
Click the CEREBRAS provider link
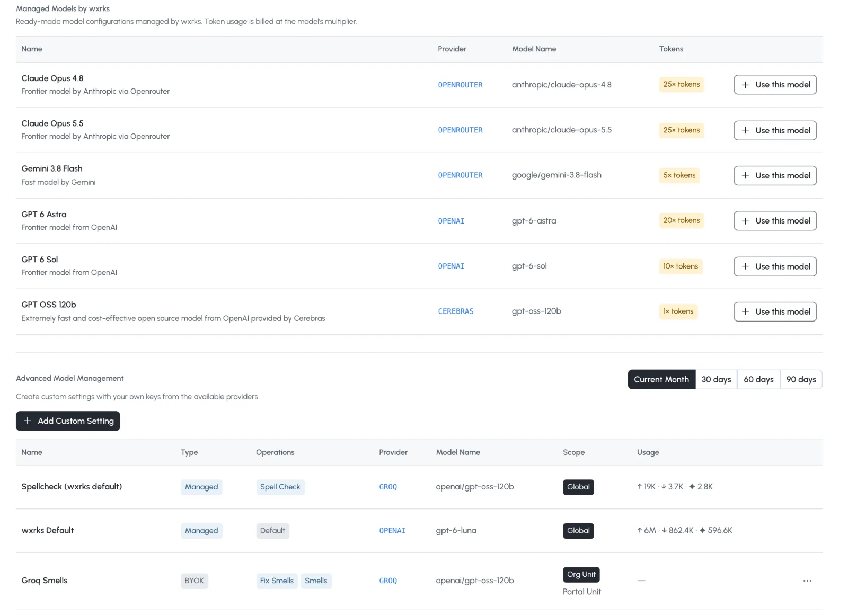456,311
